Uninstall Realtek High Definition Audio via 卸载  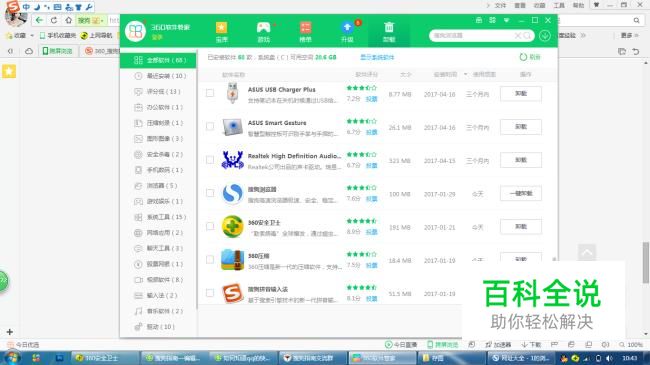[521, 160]
